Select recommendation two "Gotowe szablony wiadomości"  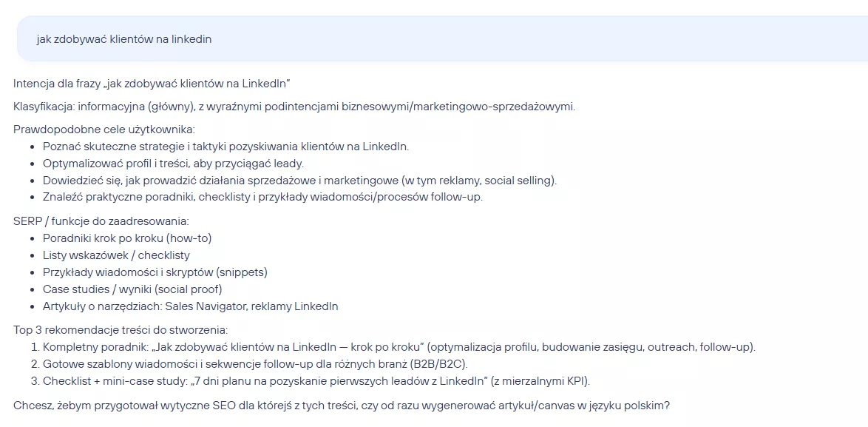(255, 364)
